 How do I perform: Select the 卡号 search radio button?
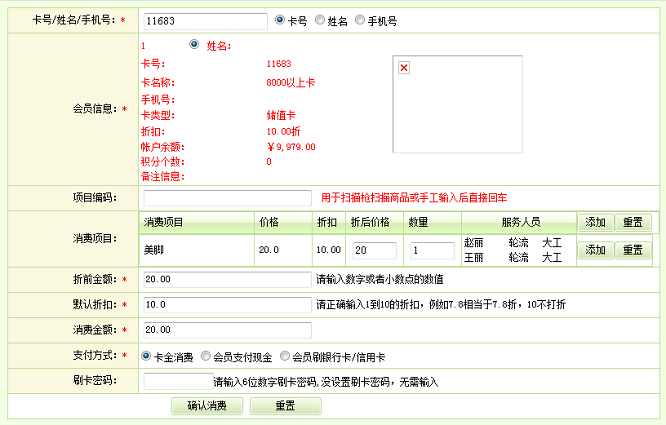point(279,20)
